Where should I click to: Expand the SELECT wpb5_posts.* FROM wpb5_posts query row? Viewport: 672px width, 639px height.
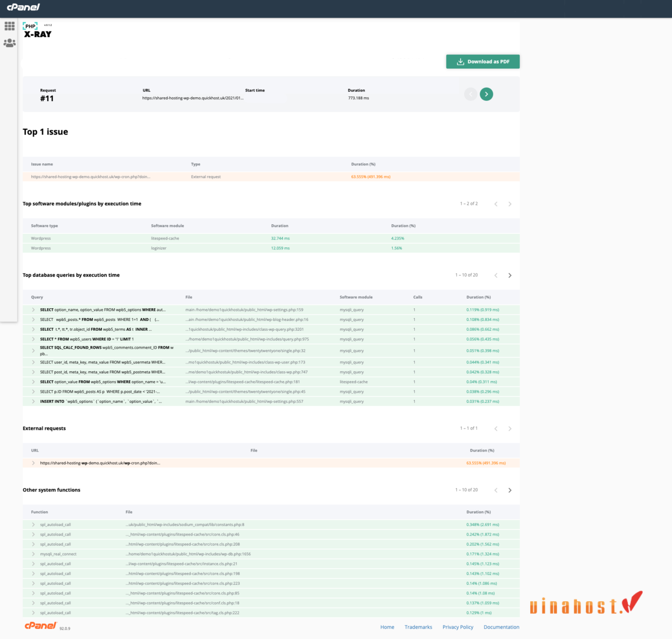[33, 319]
